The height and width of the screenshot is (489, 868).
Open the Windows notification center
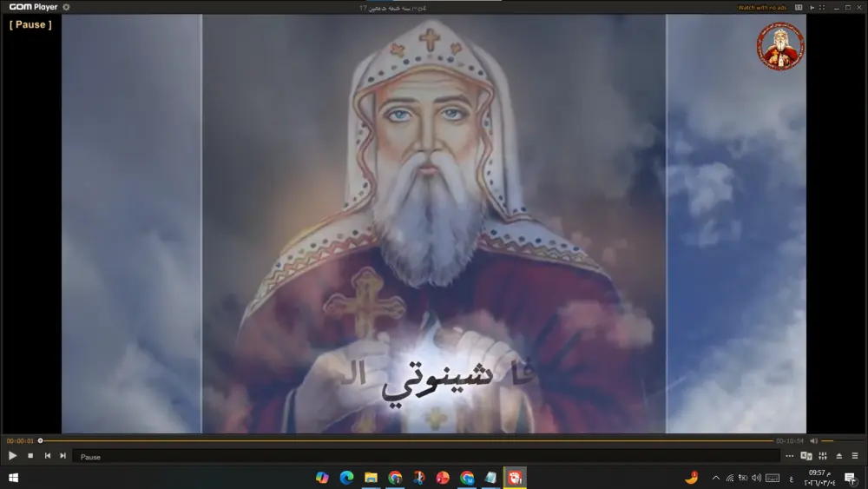point(851,478)
